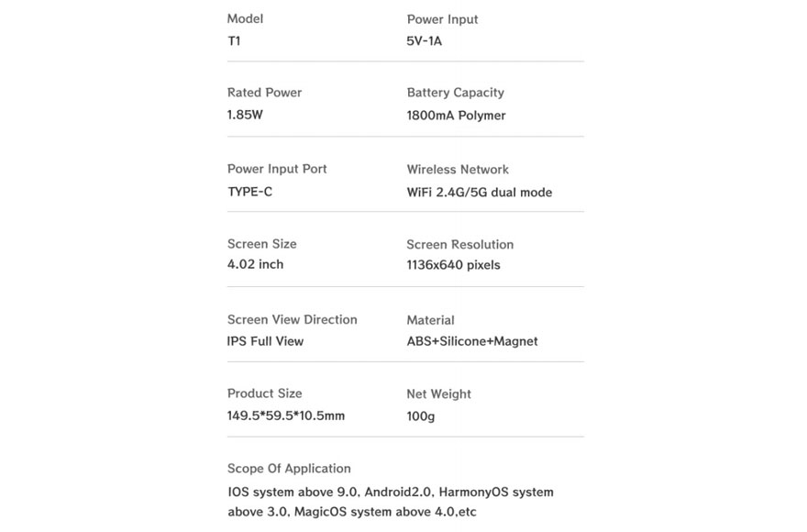Click the Screen Size label
807x532 pixels.
(x=262, y=244)
